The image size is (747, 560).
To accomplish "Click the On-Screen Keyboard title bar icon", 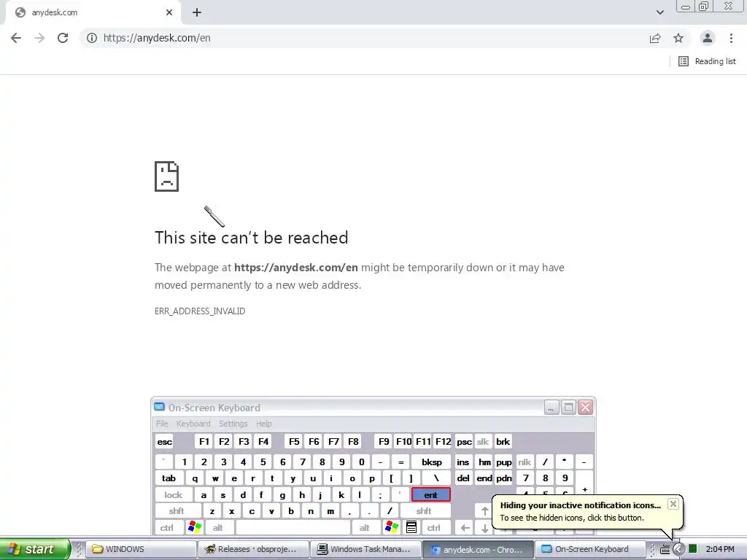I will [x=159, y=407].
